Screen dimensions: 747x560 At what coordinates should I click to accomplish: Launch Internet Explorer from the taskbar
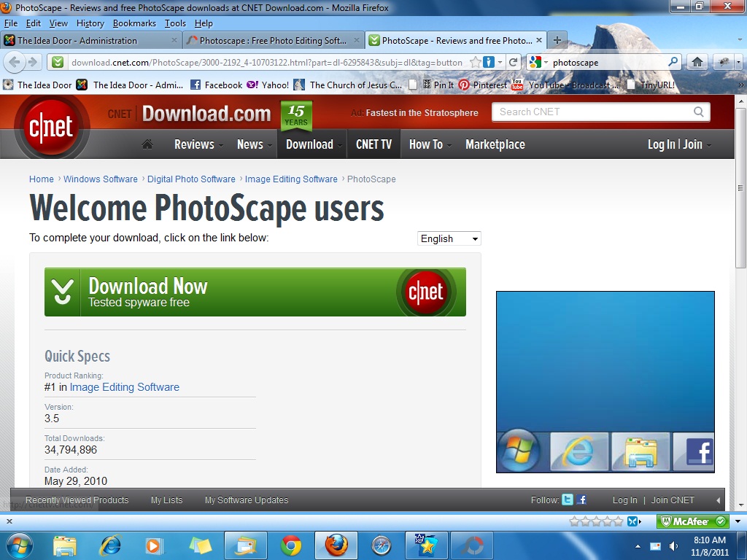pos(110,545)
